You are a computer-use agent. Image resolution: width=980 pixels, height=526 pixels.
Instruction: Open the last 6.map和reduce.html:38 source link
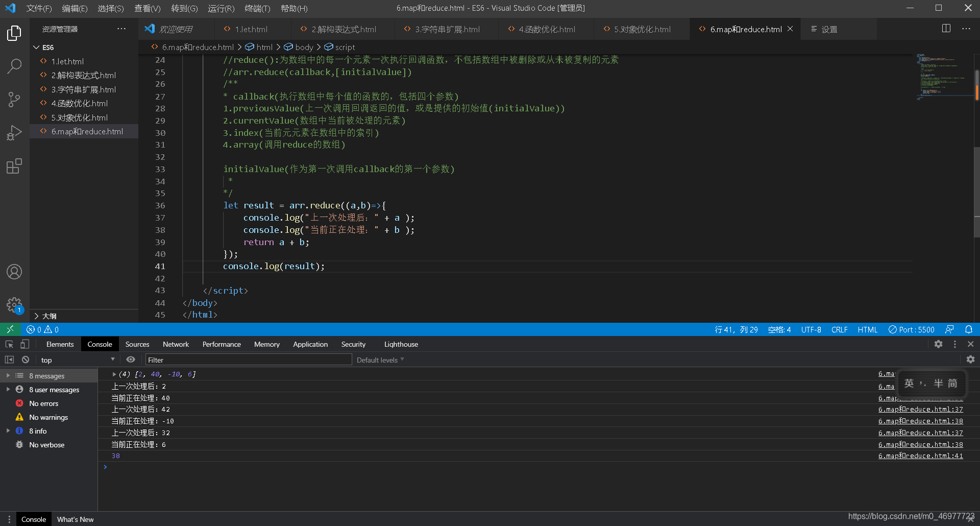click(x=921, y=444)
